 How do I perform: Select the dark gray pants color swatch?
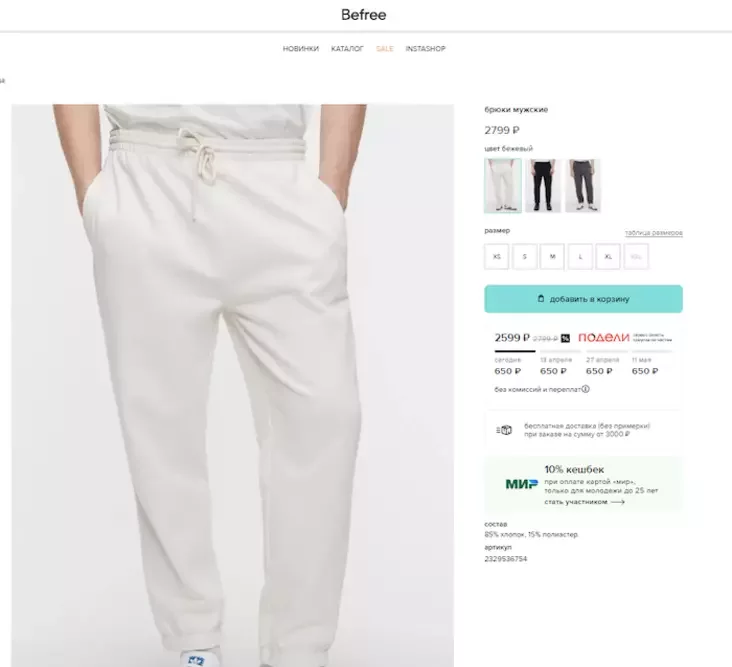pyautogui.click(x=582, y=185)
